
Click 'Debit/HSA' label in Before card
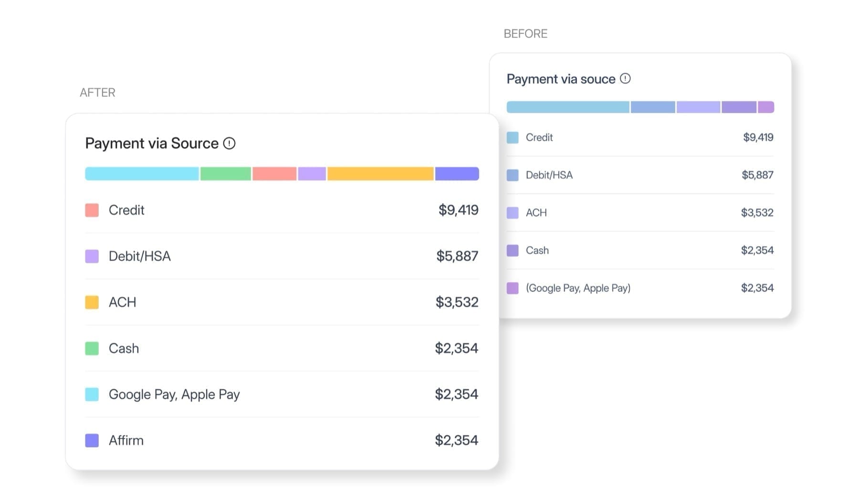(x=549, y=175)
